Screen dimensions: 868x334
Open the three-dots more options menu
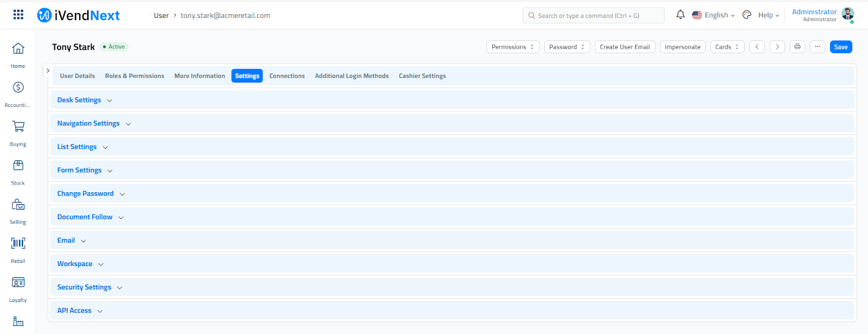817,47
